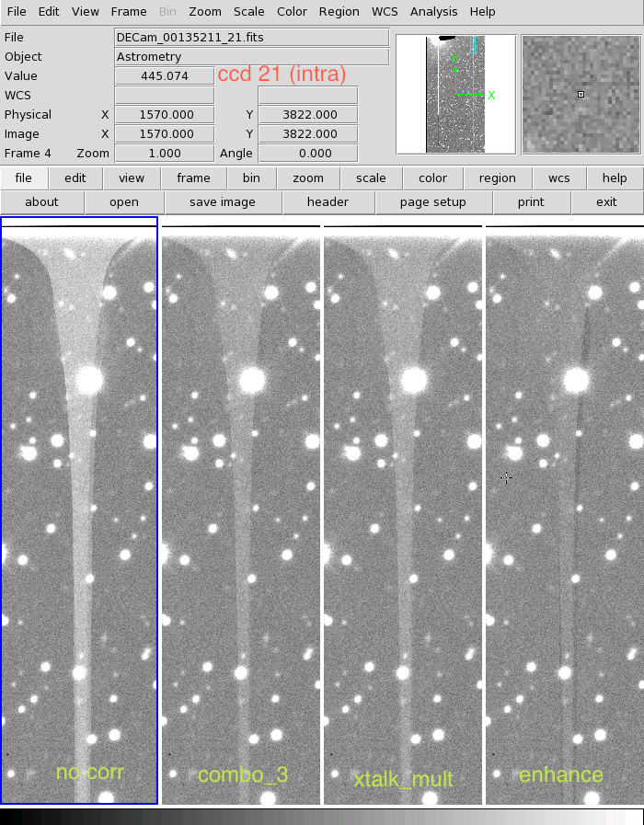Click the grayscale colorbar at bottom
Screen dimensions: 644x825
322,817
